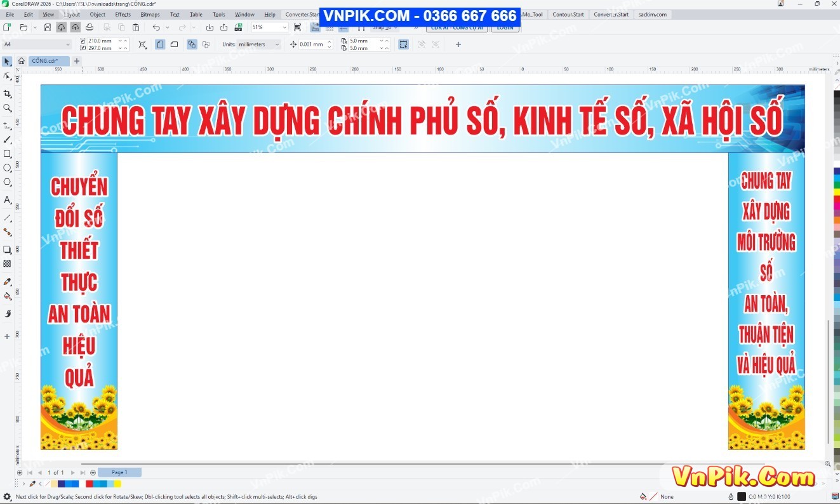Click the Page 1 tab
The height and width of the screenshot is (504, 840).
(x=119, y=472)
